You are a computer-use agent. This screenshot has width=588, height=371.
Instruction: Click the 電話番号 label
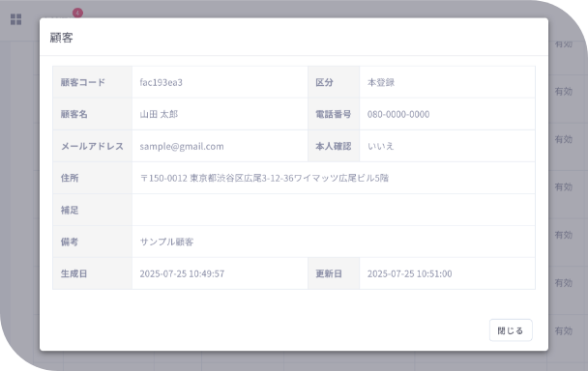(x=333, y=114)
